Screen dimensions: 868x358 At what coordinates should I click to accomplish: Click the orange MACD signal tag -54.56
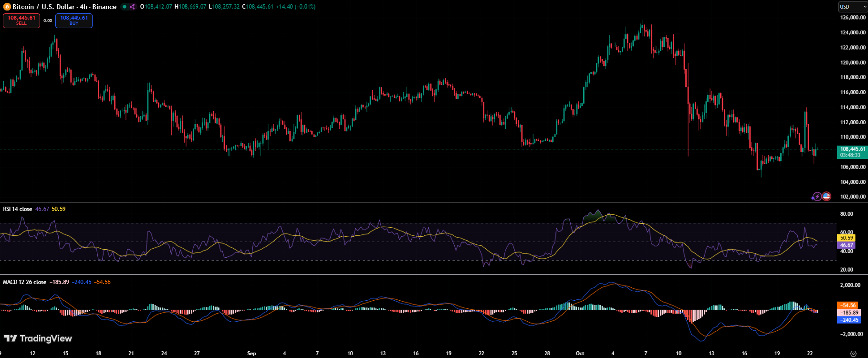(848, 305)
